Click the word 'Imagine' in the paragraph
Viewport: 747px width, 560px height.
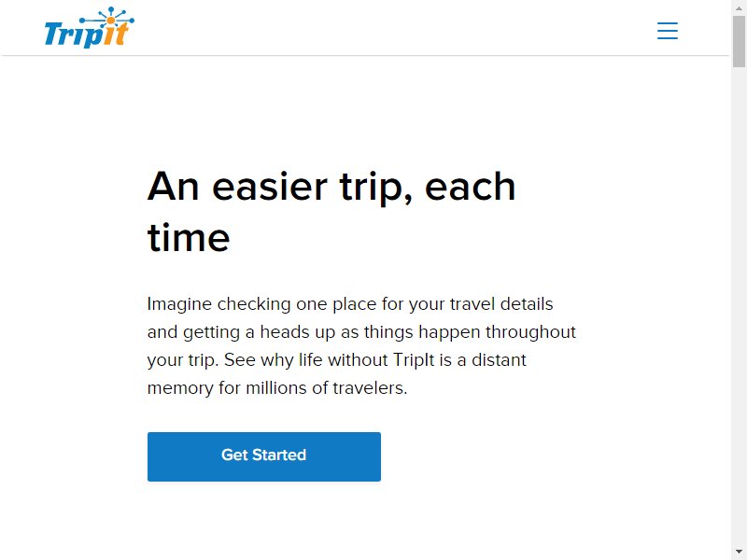coord(179,304)
